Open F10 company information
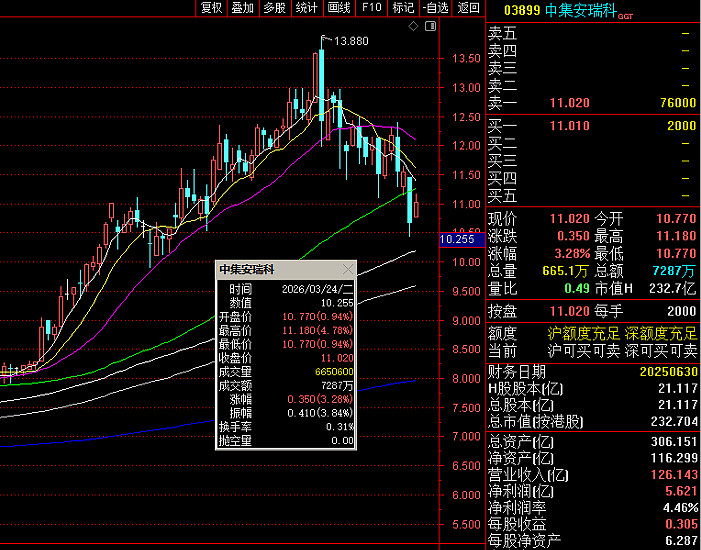 click(x=372, y=8)
